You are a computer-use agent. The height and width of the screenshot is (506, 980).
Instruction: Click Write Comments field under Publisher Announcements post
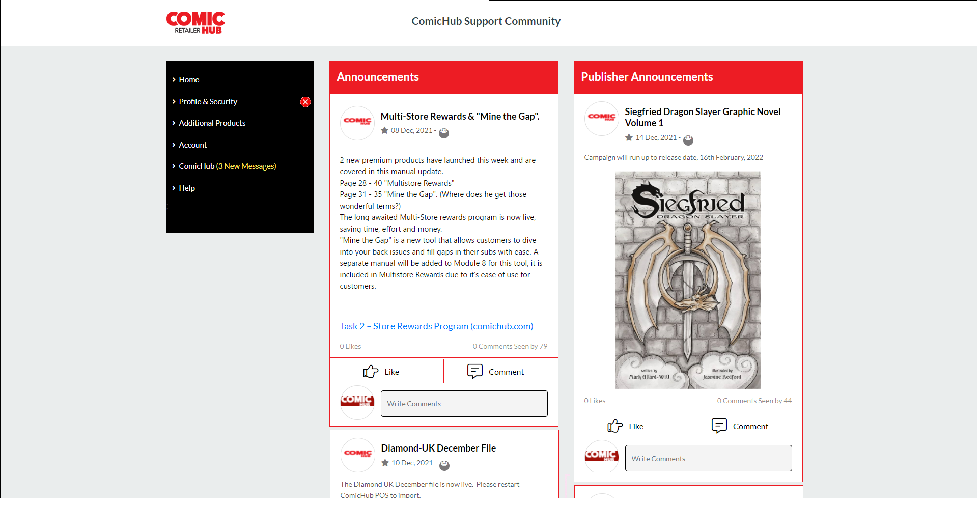[x=708, y=458]
